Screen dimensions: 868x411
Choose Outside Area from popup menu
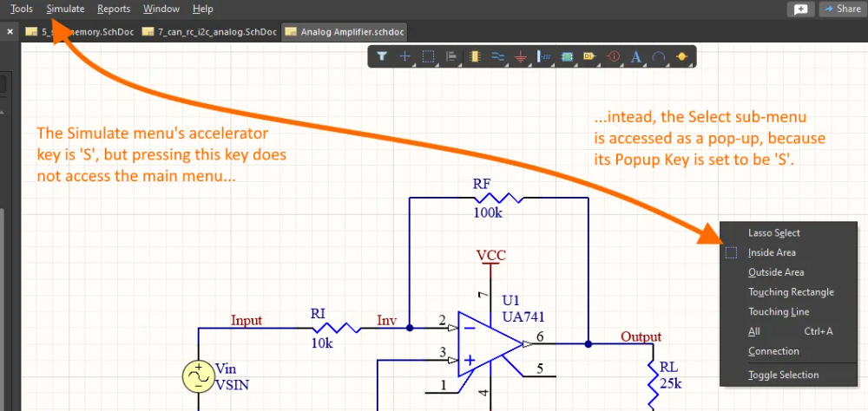[x=788, y=272]
